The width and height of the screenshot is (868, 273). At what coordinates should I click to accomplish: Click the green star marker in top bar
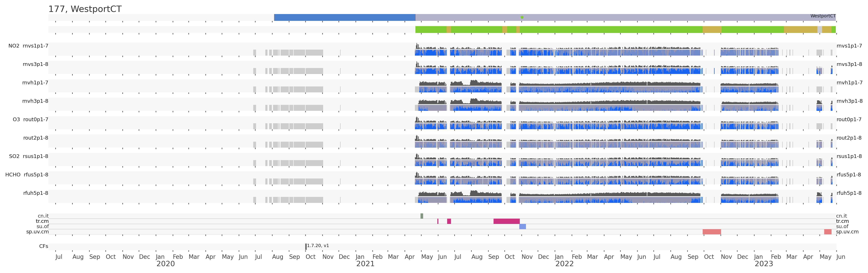pyautogui.click(x=522, y=17)
